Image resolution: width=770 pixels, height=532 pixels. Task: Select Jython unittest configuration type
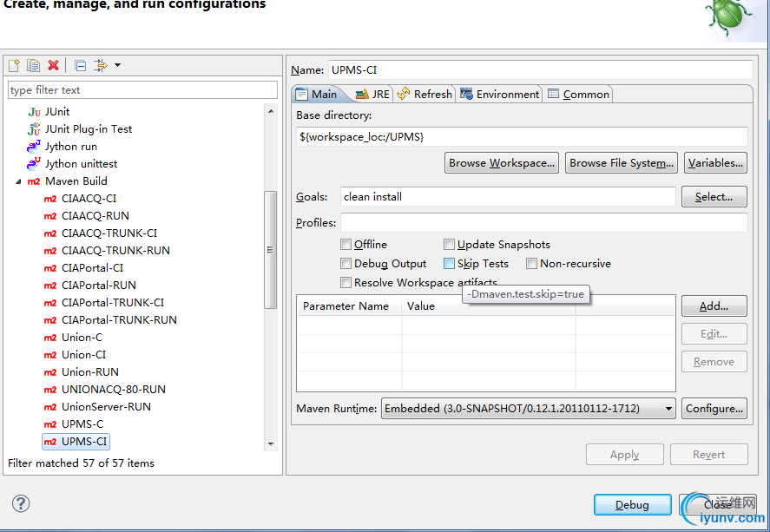tap(72, 163)
